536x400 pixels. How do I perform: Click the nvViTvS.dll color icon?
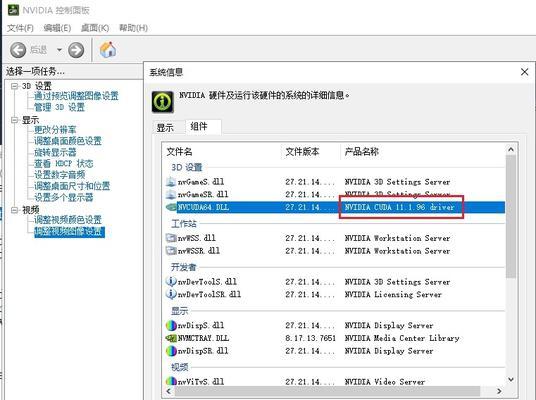[x=171, y=381]
